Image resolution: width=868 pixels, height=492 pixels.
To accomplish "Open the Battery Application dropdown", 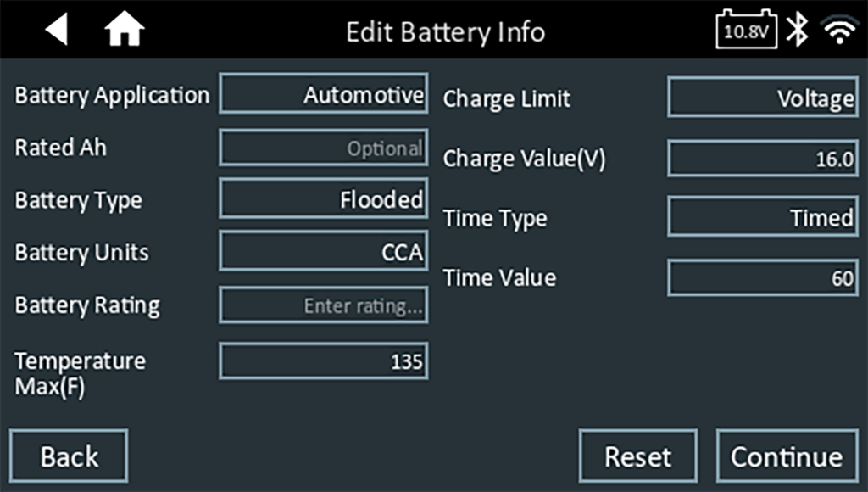I will (x=323, y=95).
